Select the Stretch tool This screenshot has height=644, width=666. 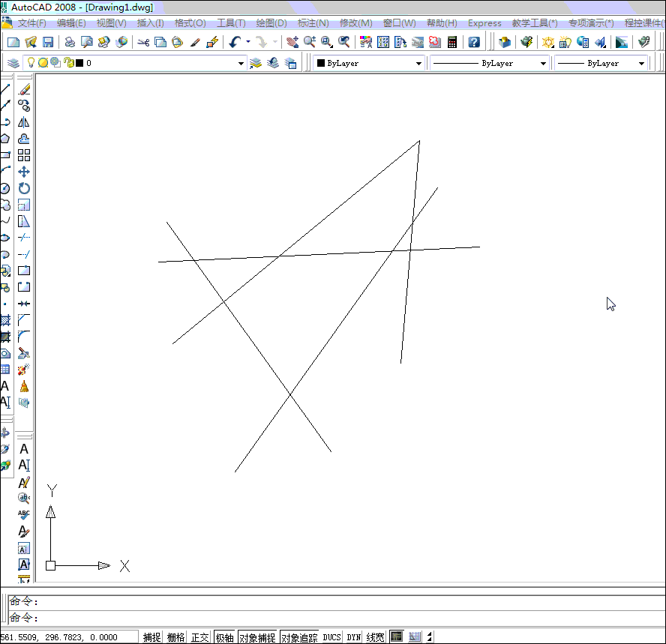tap(24, 221)
